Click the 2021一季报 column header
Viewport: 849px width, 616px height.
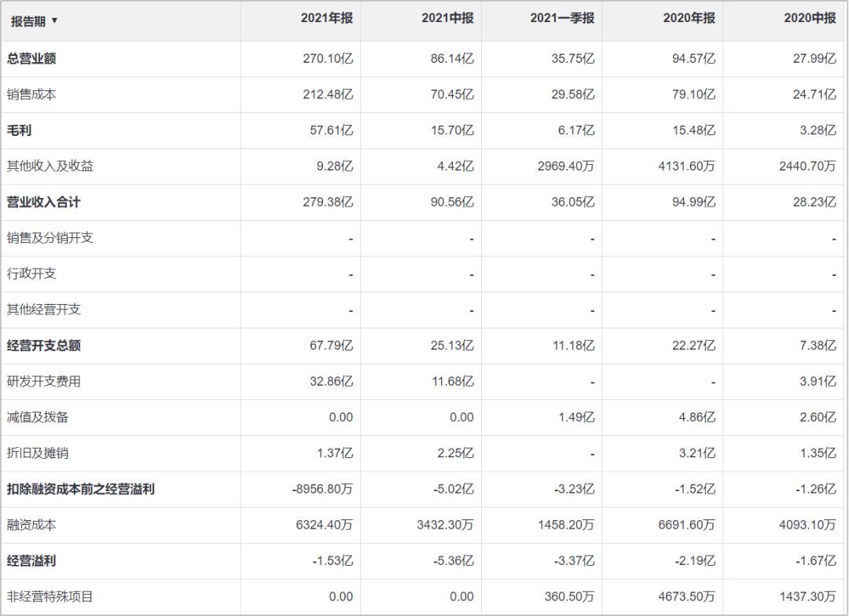pyautogui.click(x=562, y=18)
